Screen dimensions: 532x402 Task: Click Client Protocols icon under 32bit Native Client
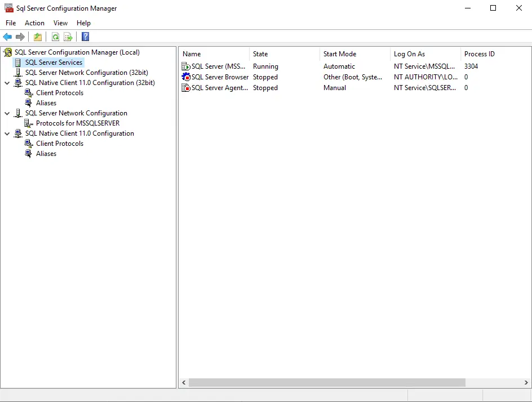(x=29, y=93)
